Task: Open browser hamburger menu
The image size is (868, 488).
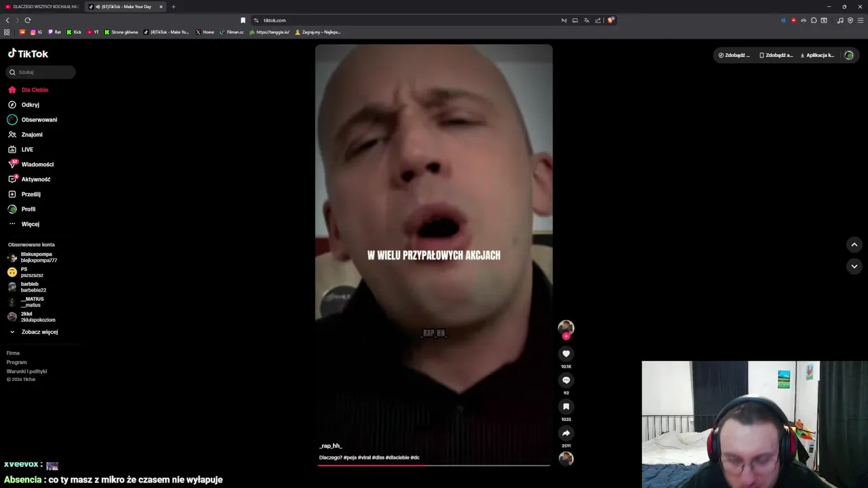Action: [861, 20]
